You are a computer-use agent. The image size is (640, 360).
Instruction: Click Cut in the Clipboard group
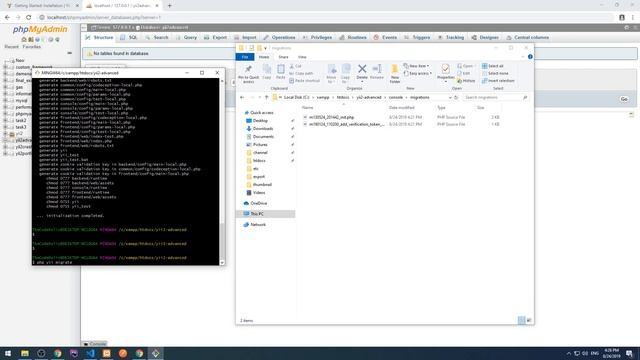[296, 66]
